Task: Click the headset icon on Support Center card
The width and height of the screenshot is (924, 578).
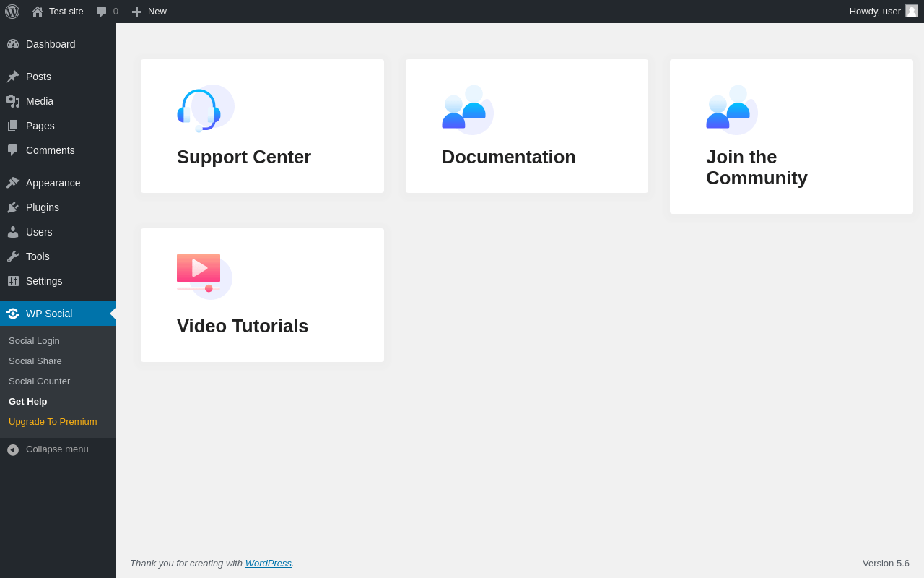Action: point(206,109)
